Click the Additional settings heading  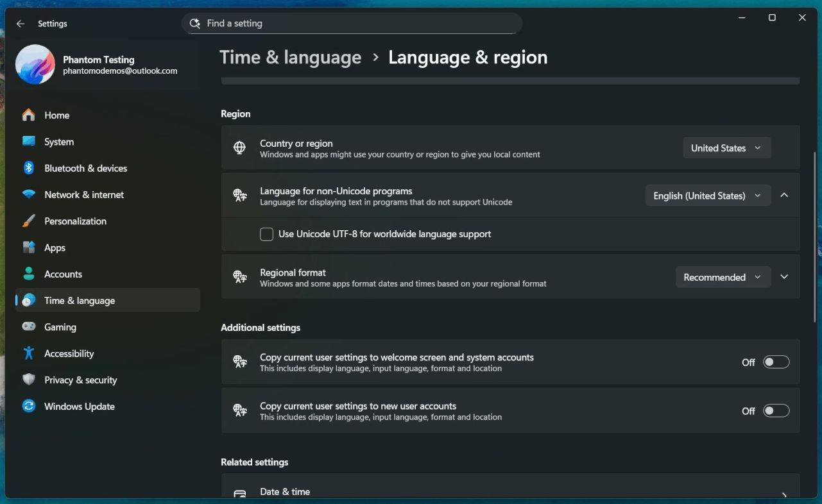[x=261, y=328]
